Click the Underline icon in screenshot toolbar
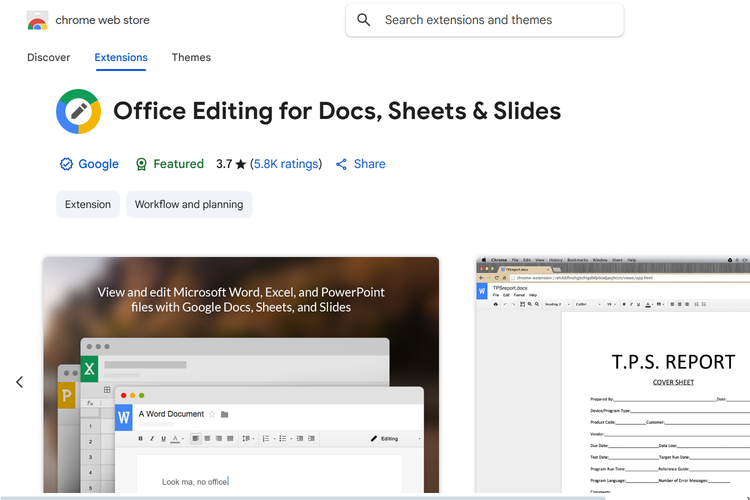Image resolution: width=750 pixels, height=500 pixels. click(164, 439)
